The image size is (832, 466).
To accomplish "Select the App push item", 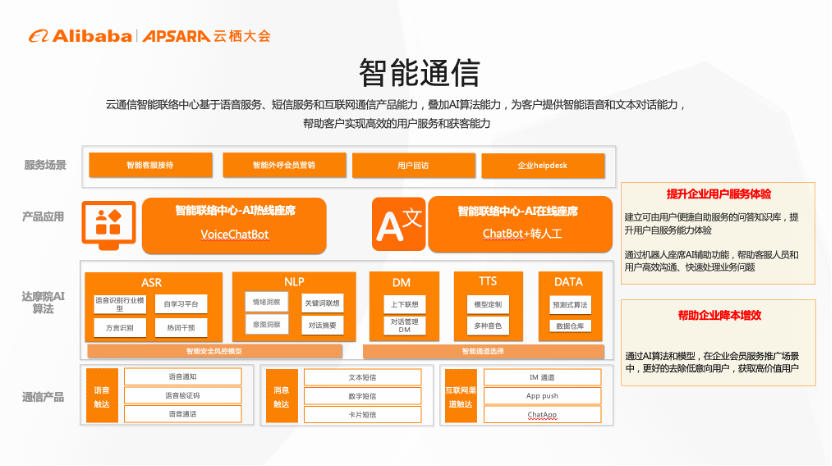I will click(541, 395).
